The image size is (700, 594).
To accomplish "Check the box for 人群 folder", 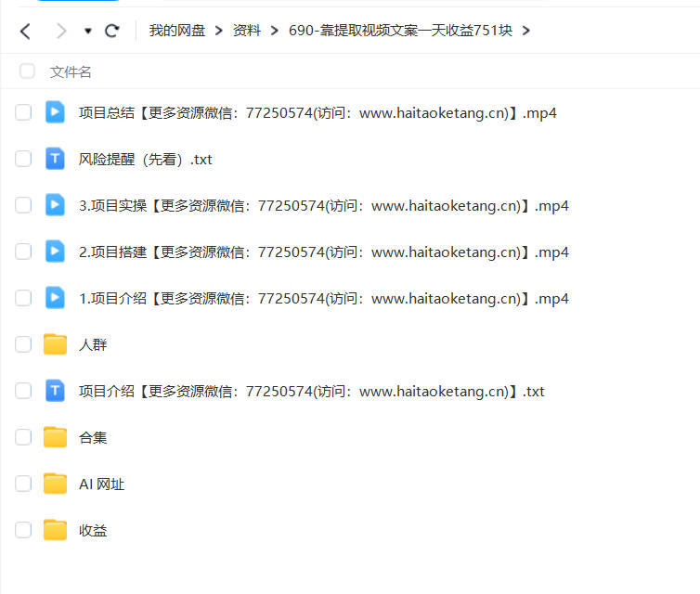I will [23, 344].
